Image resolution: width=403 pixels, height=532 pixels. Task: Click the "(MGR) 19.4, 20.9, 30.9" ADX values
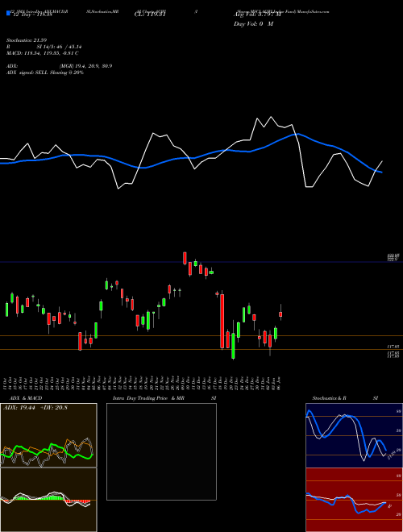pos(85,66)
